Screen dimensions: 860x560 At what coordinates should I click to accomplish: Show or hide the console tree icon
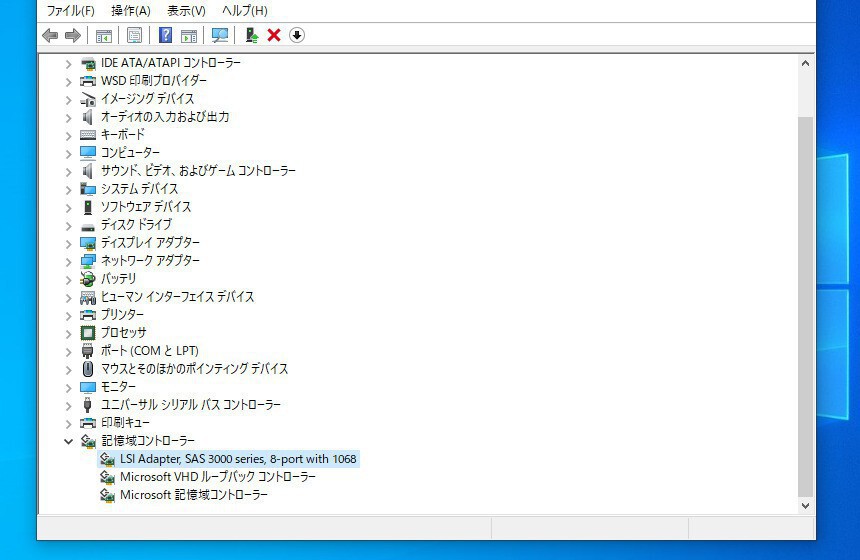click(104, 36)
